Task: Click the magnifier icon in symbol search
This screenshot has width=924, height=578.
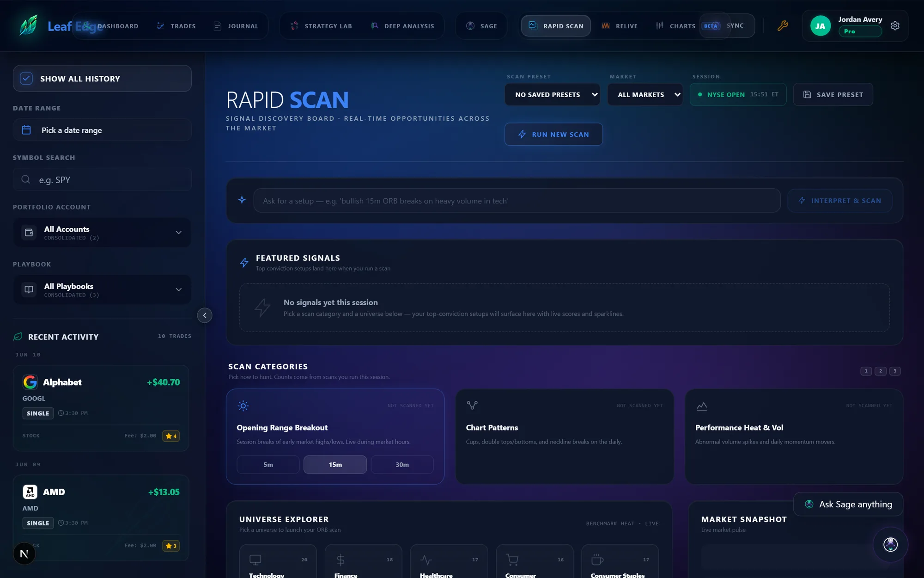Action: tap(26, 179)
